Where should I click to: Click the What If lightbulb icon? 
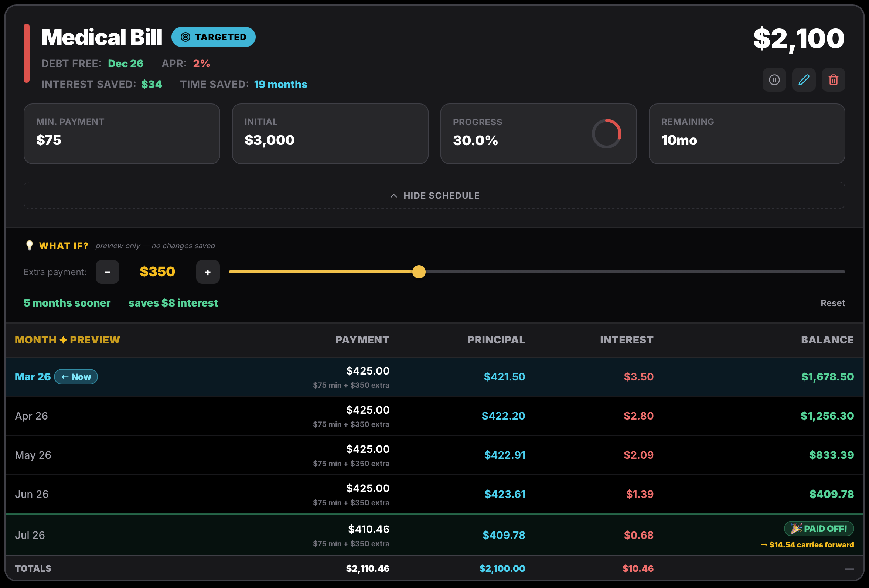[29, 245]
